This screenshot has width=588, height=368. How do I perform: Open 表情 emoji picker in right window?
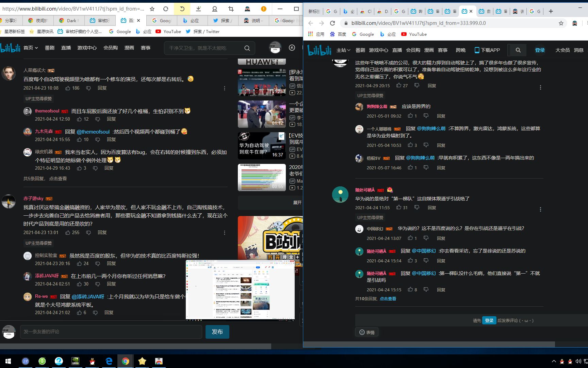(x=367, y=332)
